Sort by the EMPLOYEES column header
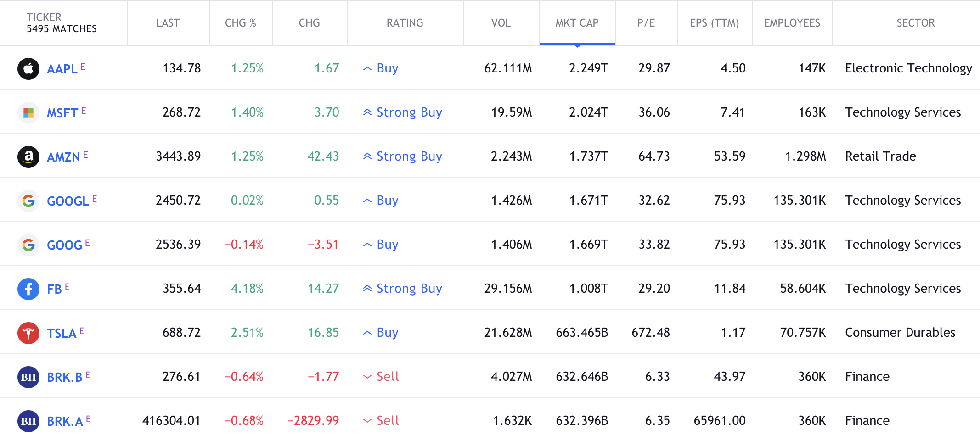This screenshot has height=435, width=980. click(792, 23)
